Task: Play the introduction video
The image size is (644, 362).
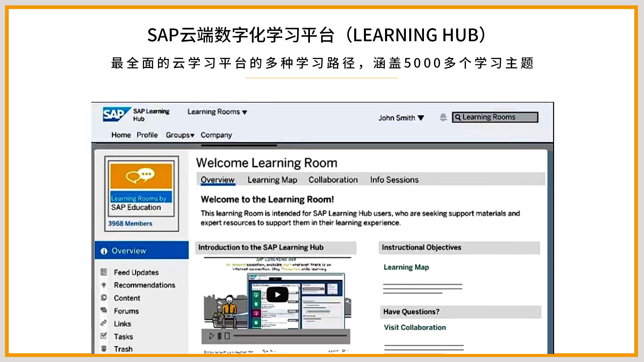Action: (277, 295)
